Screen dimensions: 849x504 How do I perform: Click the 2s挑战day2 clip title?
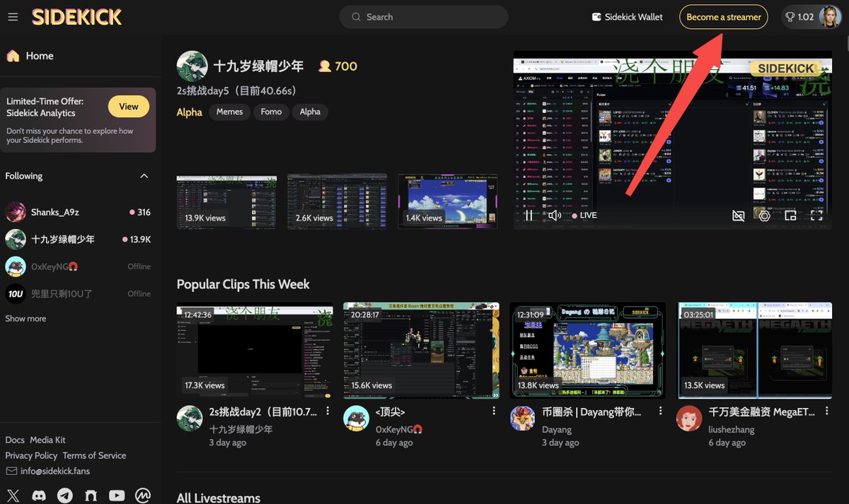pyautogui.click(x=263, y=411)
